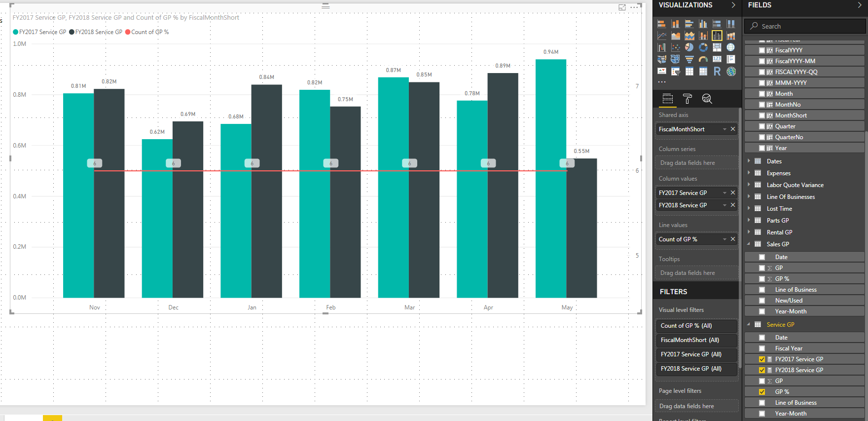Pick the Funnel chart visual
This screenshot has width=868, height=421.
tap(689, 59)
